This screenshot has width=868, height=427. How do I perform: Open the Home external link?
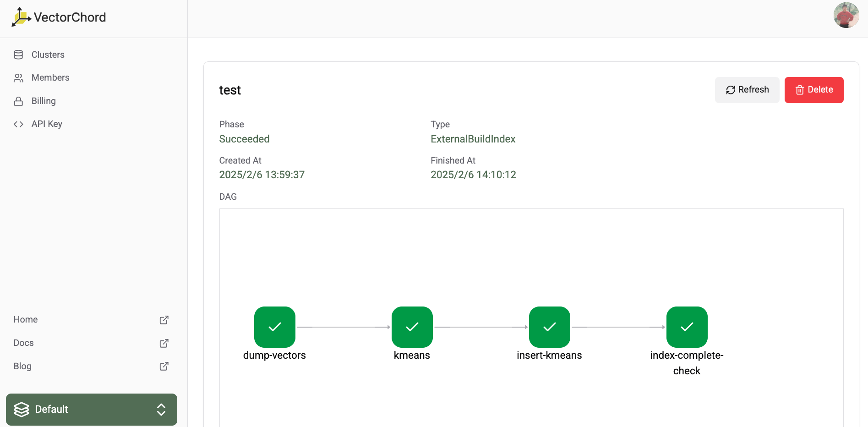point(26,320)
